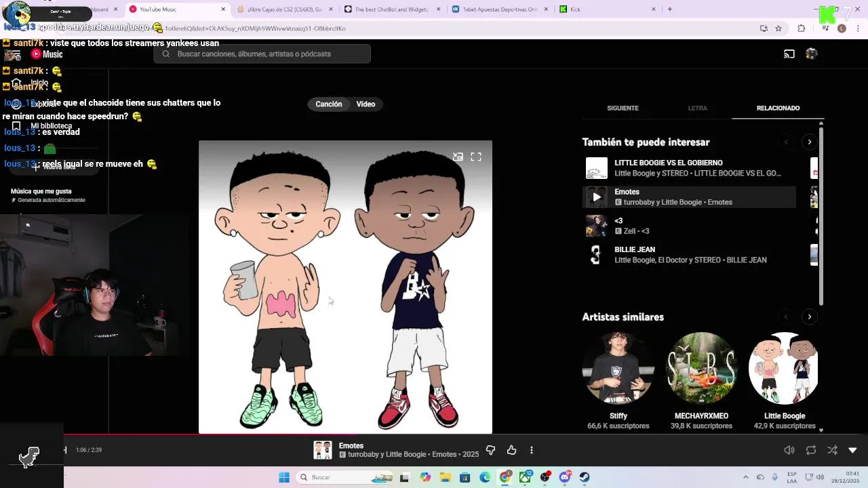Screen dimensions: 868x488
Task: Play the Emotes song in related list
Action: click(597, 197)
